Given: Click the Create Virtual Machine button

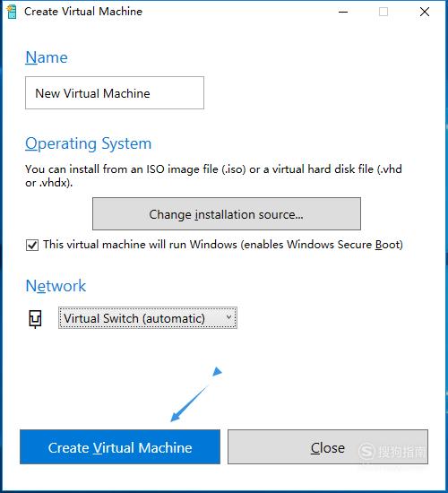Looking at the screenshot, I should pyautogui.click(x=120, y=446).
